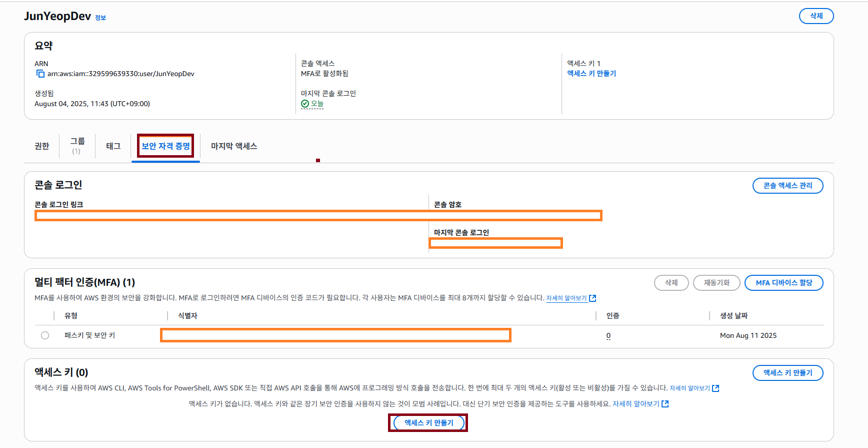Switch to the 태그 tab
This screenshot has height=448, width=868.
tap(113, 146)
